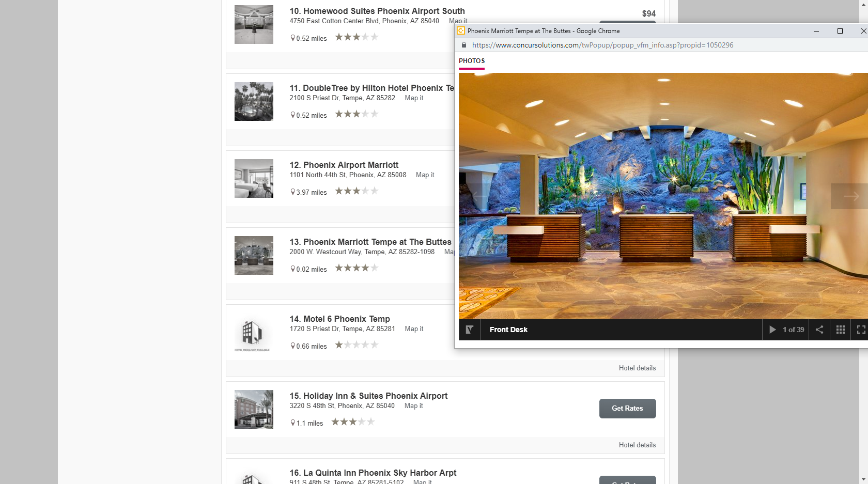Open the Homewood Suites Phoenix Airport South listing
Screen dimensions: 868x484
(x=377, y=11)
